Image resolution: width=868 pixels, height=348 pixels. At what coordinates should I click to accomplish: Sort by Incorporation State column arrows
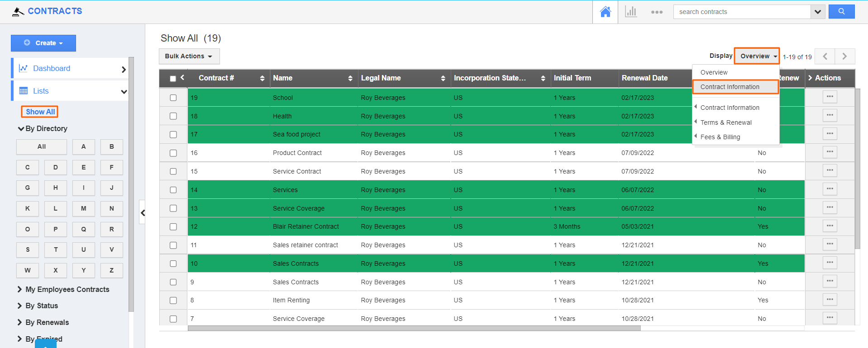pos(543,78)
